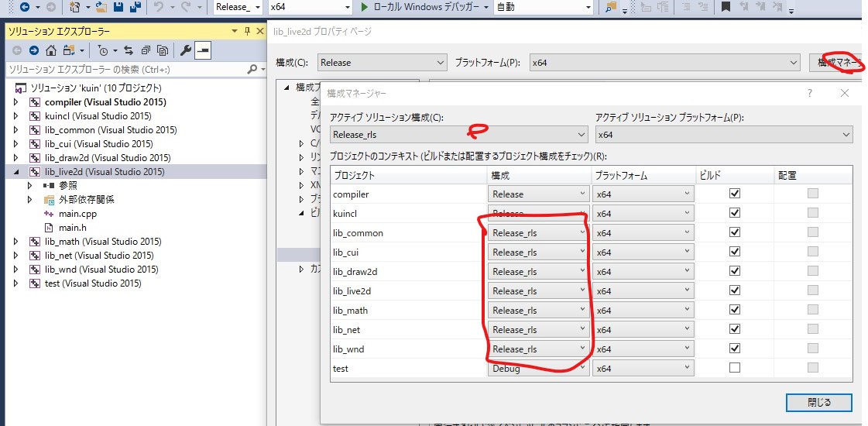Collapse the lib_live2d project node
The height and width of the screenshot is (426, 868).
16,172
